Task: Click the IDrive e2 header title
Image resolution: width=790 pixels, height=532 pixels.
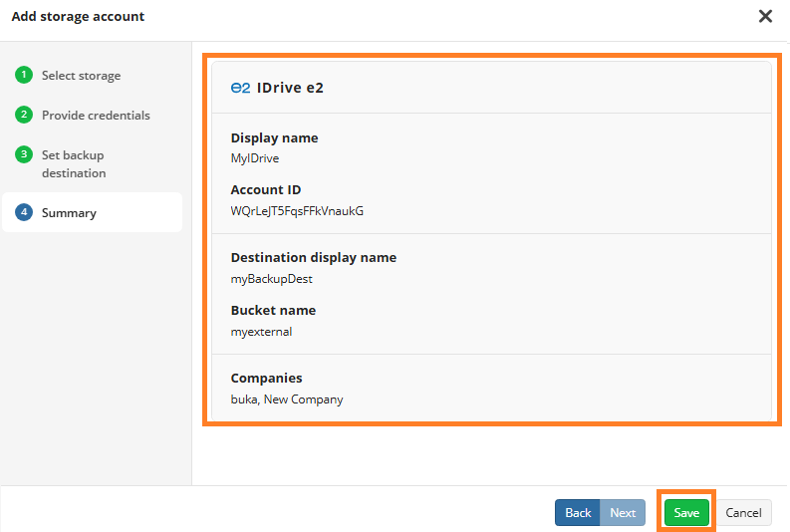Action: tap(290, 88)
